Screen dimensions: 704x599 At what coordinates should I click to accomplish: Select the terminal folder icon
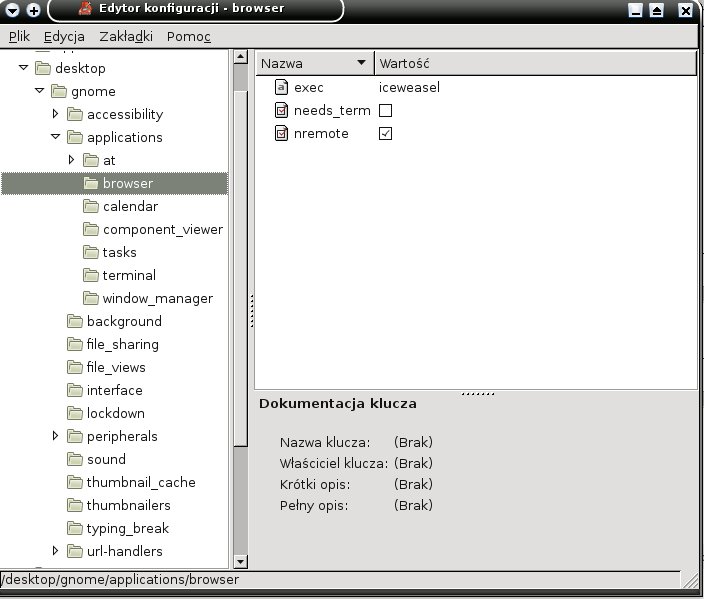[x=91, y=275]
